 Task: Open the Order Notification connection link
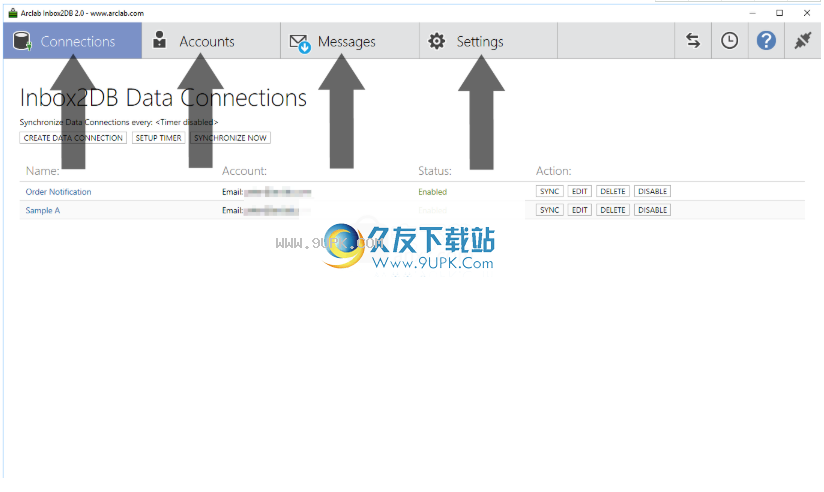pyautogui.click(x=58, y=192)
